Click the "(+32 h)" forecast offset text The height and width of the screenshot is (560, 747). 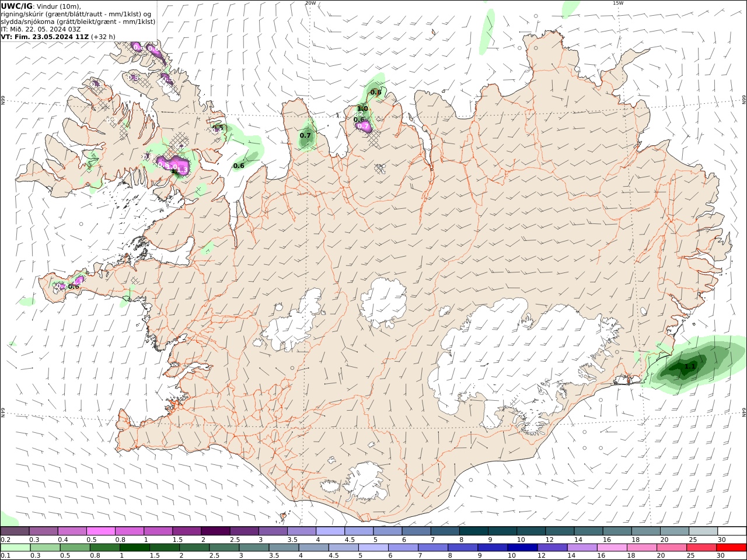tap(103, 37)
